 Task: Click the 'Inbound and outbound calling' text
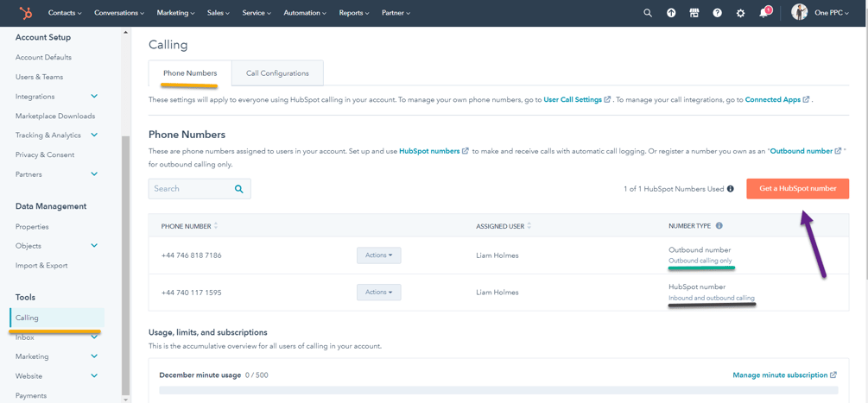pos(712,298)
